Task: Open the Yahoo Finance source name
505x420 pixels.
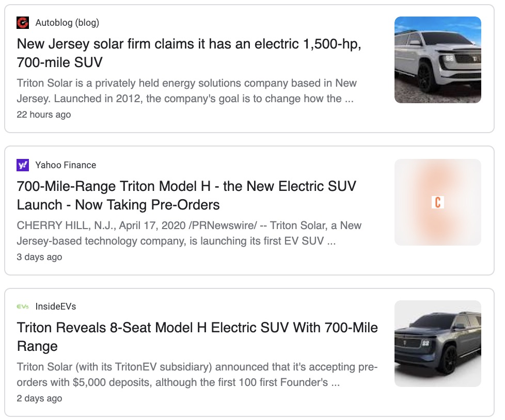Action: click(66, 165)
